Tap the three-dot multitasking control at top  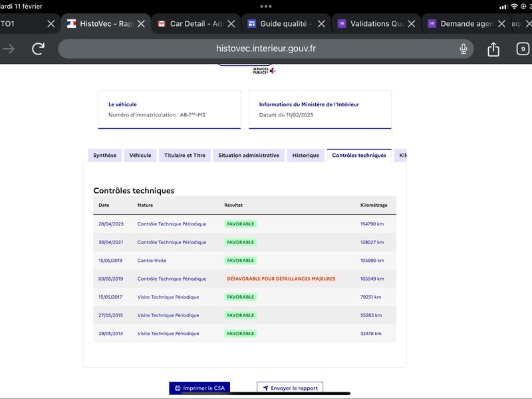(x=265, y=7)
